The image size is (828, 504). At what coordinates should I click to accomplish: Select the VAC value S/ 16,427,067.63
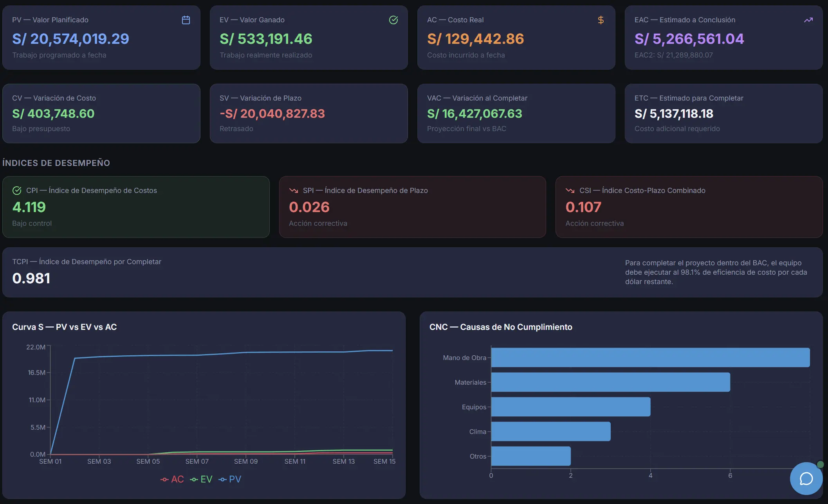(474, 113)
